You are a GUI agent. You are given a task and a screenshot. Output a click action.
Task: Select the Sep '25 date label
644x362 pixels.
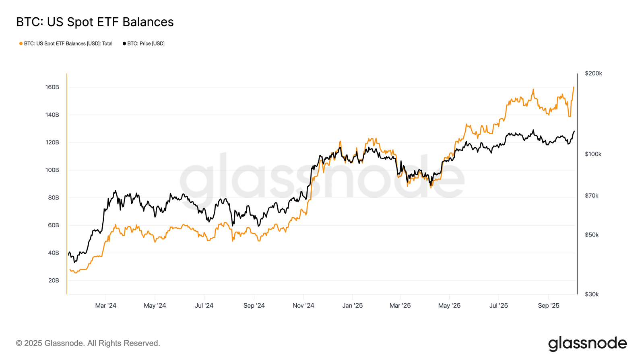pos(549,306)
